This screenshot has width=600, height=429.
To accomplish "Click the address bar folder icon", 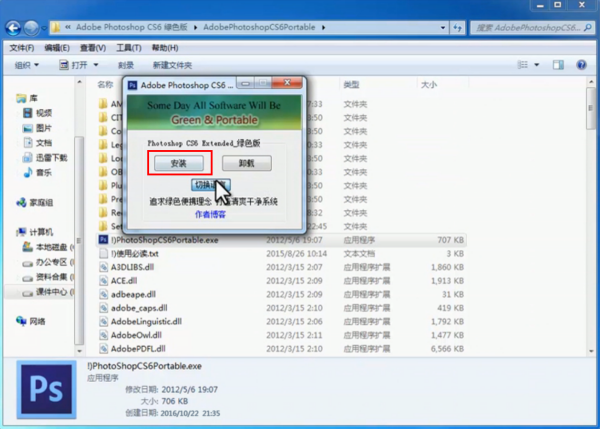I will (56, 27).
